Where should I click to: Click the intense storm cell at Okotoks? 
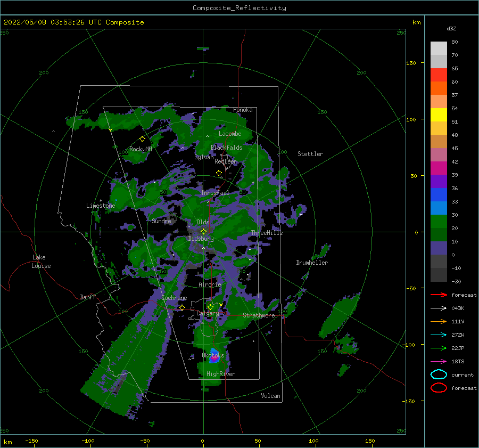pos(215,356)
